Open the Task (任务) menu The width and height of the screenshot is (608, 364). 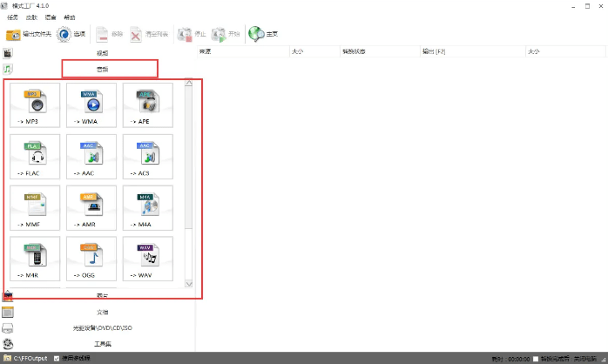(12, 17)
